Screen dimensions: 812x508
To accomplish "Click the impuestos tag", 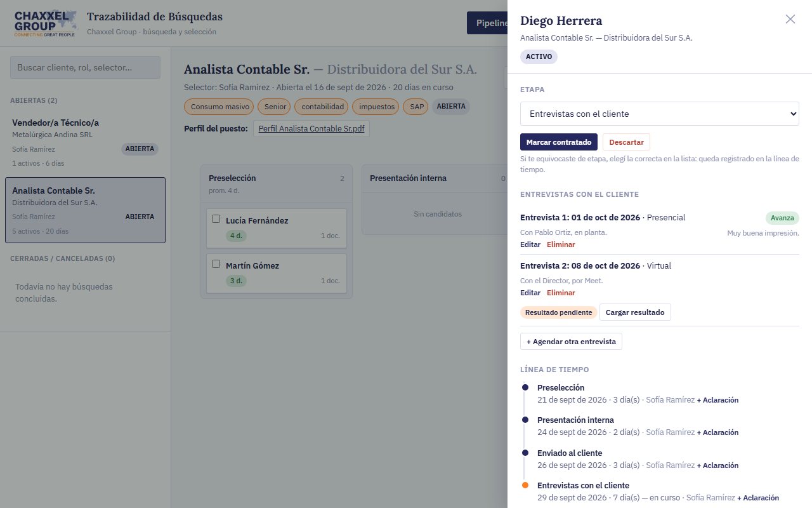I will click(377, 107).
